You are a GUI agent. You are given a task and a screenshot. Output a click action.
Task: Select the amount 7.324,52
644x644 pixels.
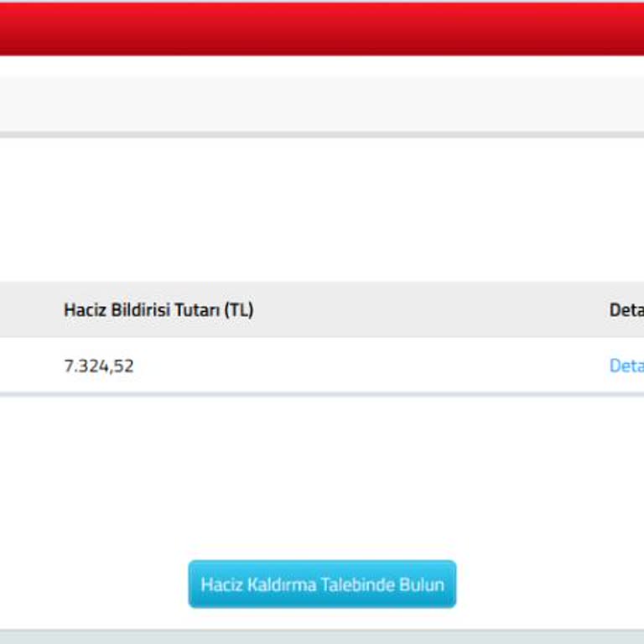(99, 366)
